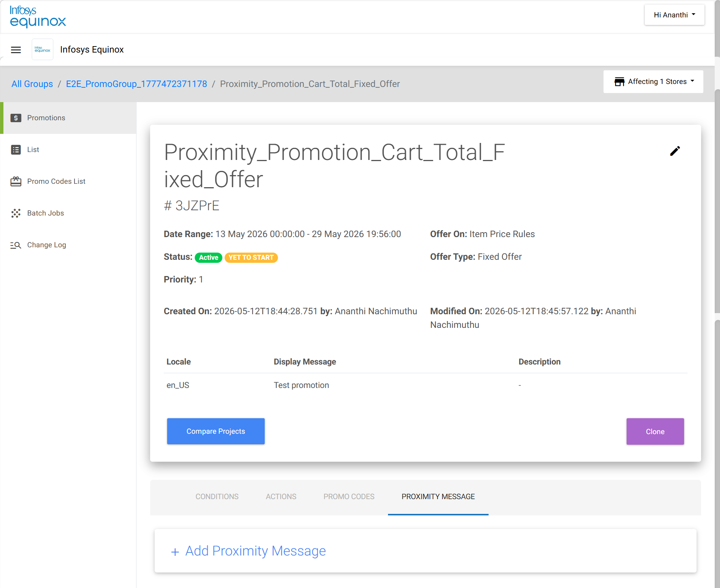Click the Active status badge
This screenshot has height=588, width=720.
click(208, 258)
